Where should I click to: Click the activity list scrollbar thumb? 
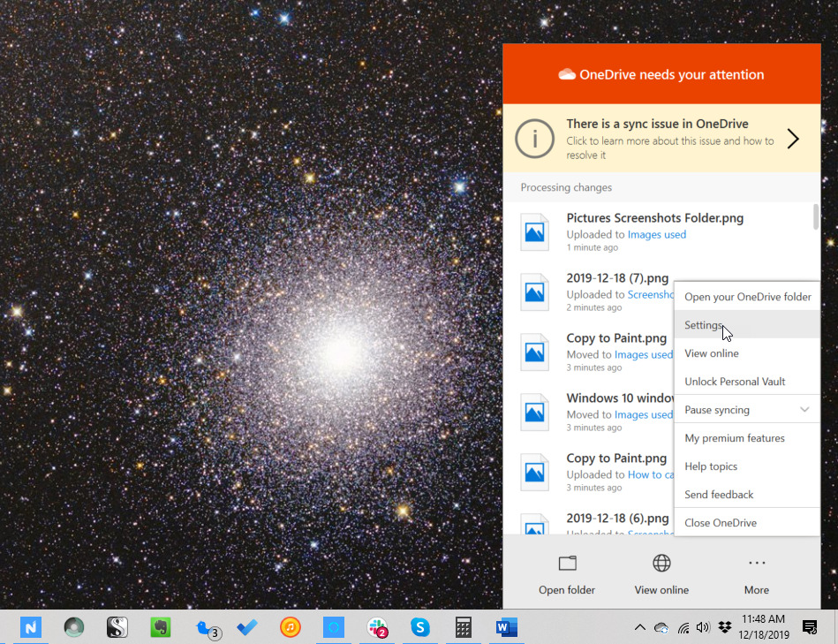[x=816, y=217]
